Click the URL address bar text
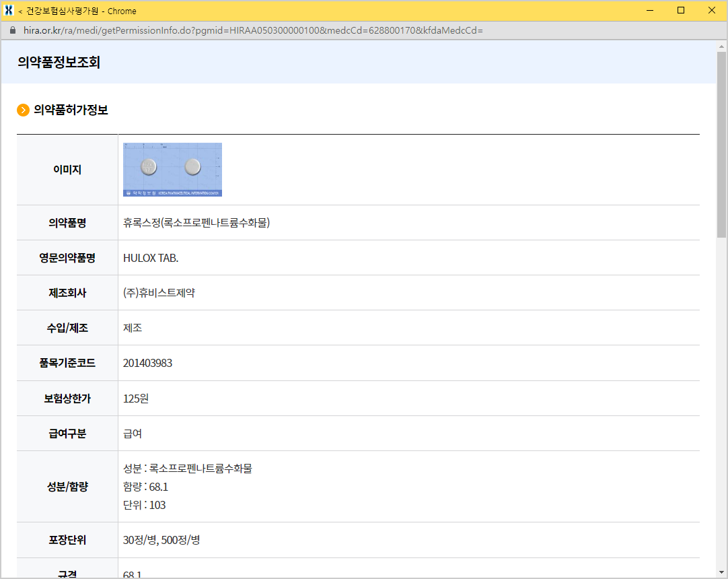 [x=253, y=30]
